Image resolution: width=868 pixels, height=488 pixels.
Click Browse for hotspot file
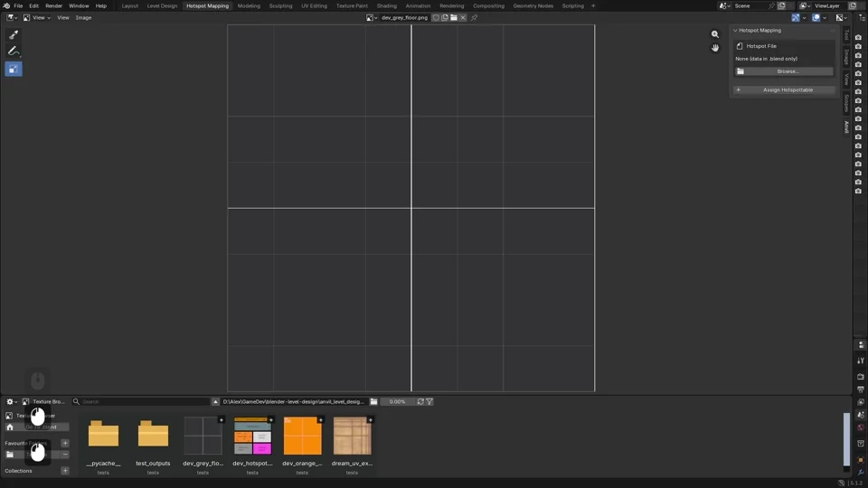click(x=783, y=71)
